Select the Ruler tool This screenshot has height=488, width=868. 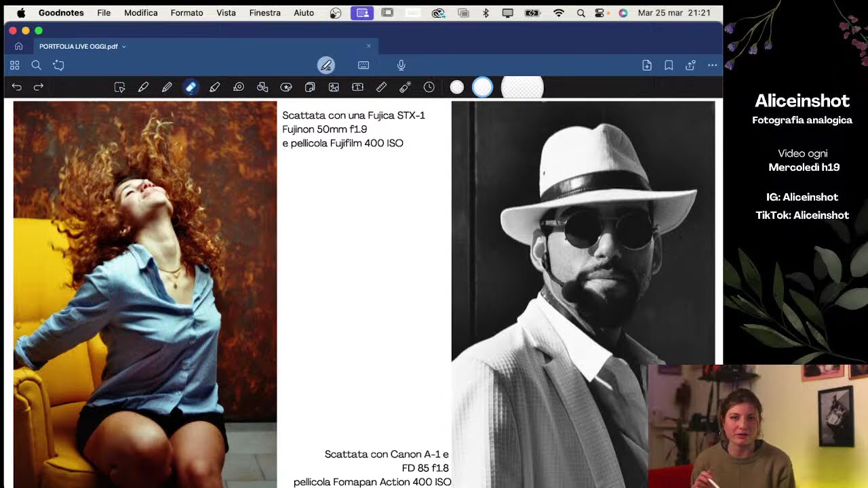point(381,87)
